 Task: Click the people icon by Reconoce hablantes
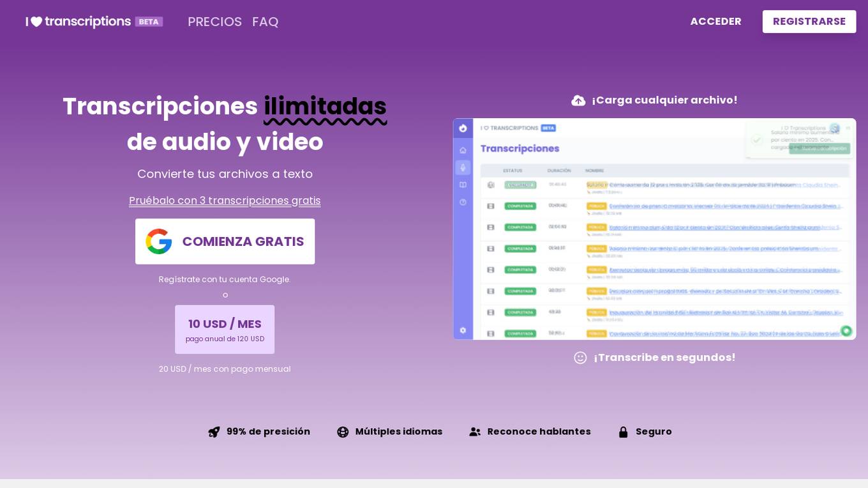(x=475, y=432)
